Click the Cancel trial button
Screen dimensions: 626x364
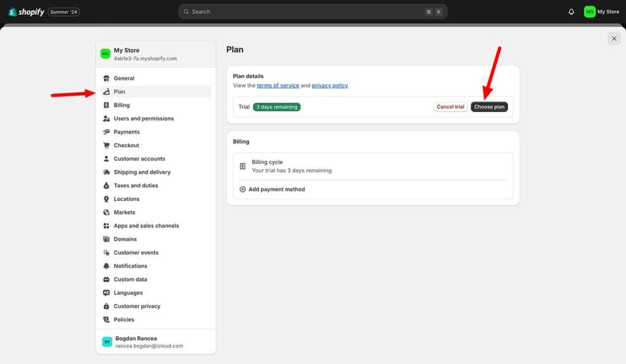pyautogui.click(x=450, y=107)
